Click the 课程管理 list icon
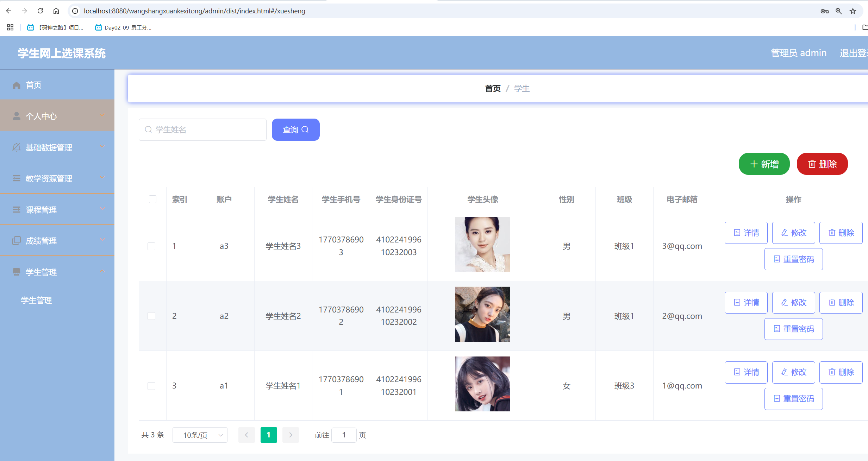Viewport: 868px width, 461px height. [17, 210]
